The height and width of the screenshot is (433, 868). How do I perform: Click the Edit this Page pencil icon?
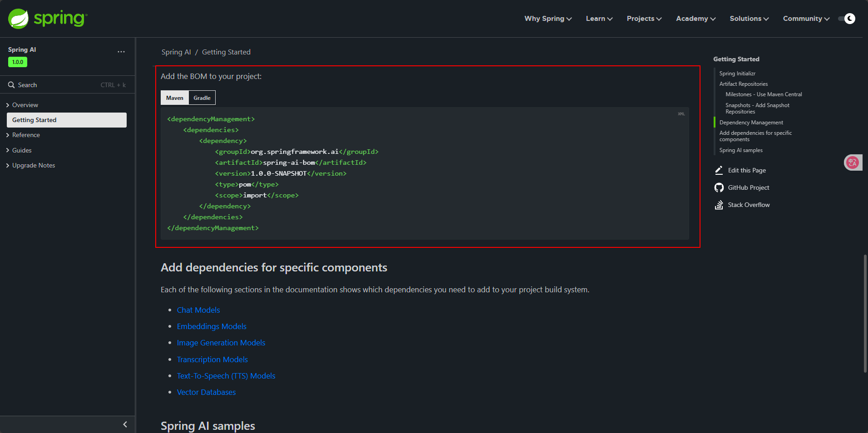pyautogui.click(x=719, y=170)
